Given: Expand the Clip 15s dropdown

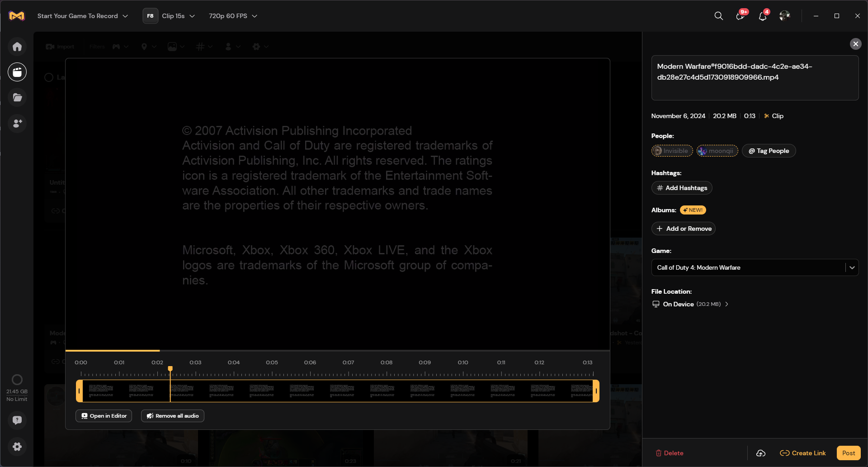Looking at the screenshot, I should point(179,16).
